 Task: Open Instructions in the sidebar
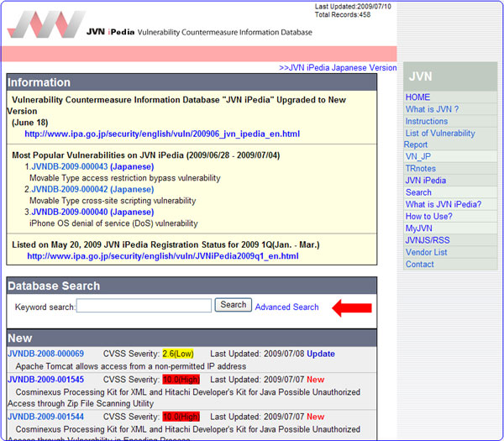[x=427, y=121]
